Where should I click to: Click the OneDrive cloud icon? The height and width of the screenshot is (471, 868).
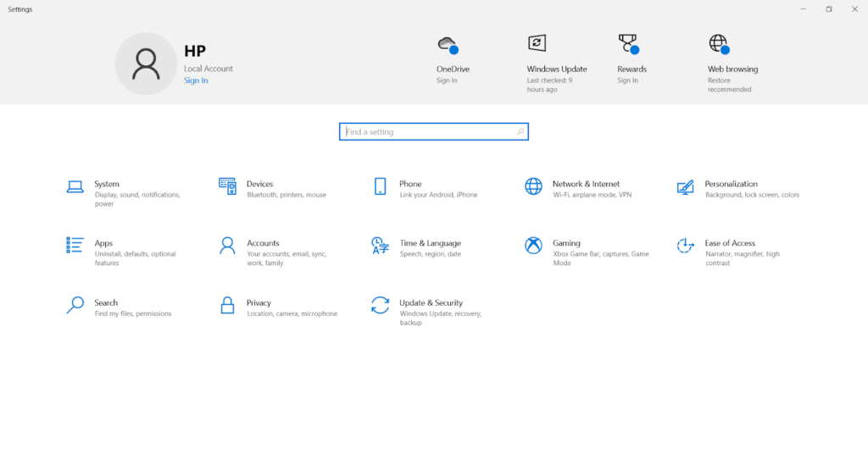click(448, 45)
